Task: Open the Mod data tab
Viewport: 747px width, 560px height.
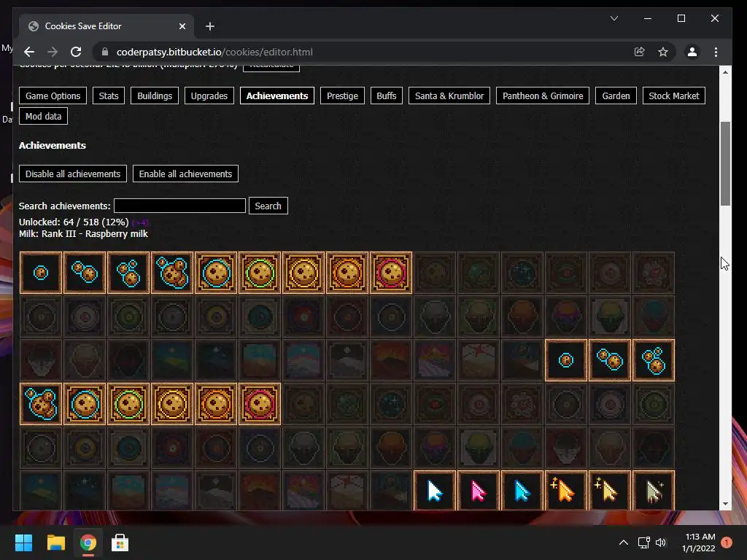Action: point(43,116)
